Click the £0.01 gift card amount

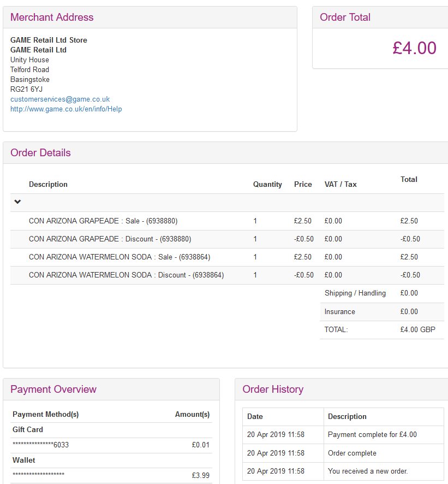pyautogui.click(x=201, y=445)
